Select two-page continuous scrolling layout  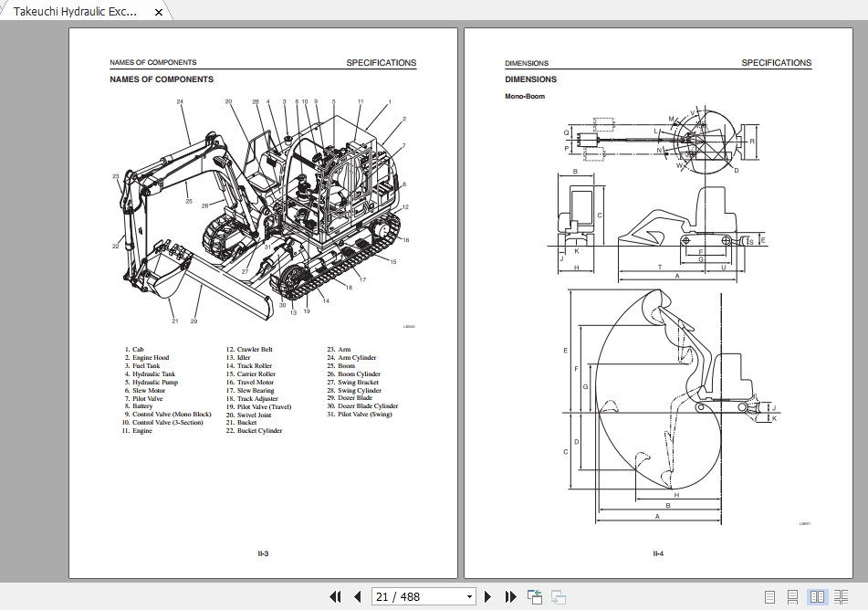[841, 597]
